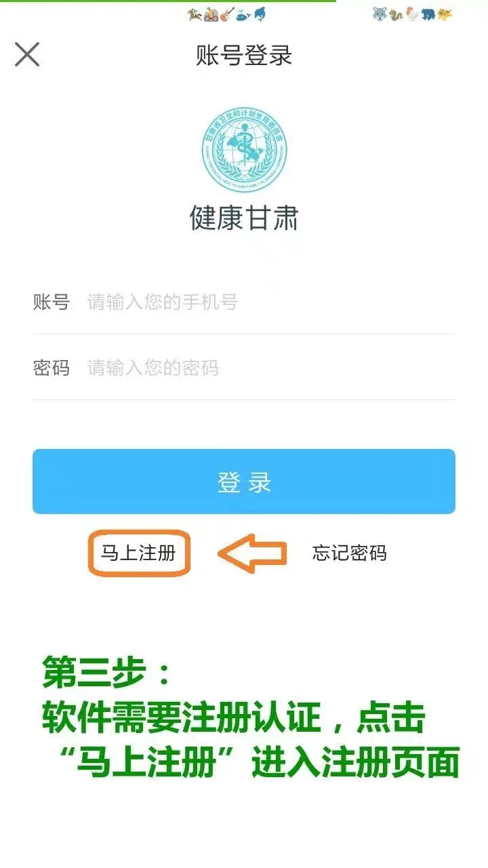
Task: Tap the blue 登录 button
Action: pos(244,481)
